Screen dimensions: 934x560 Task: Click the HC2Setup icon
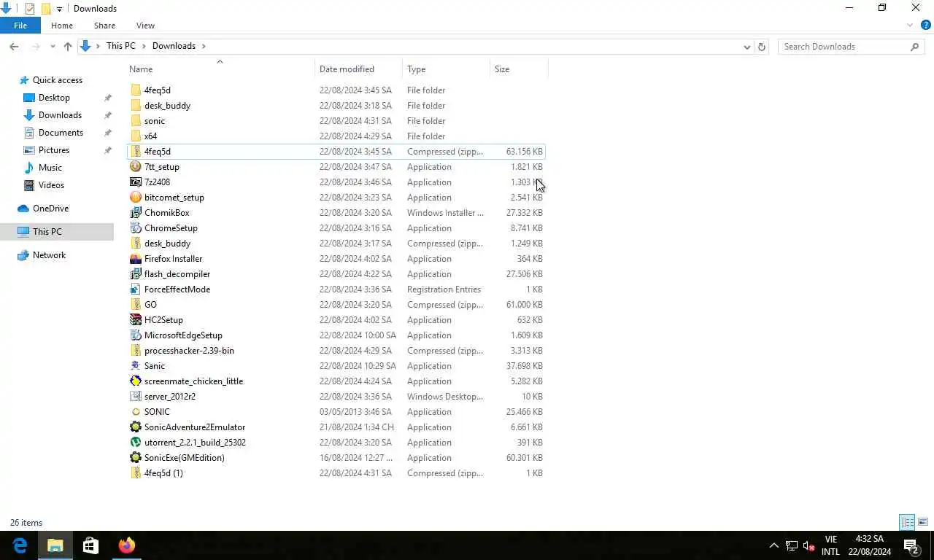click(136, 320)
